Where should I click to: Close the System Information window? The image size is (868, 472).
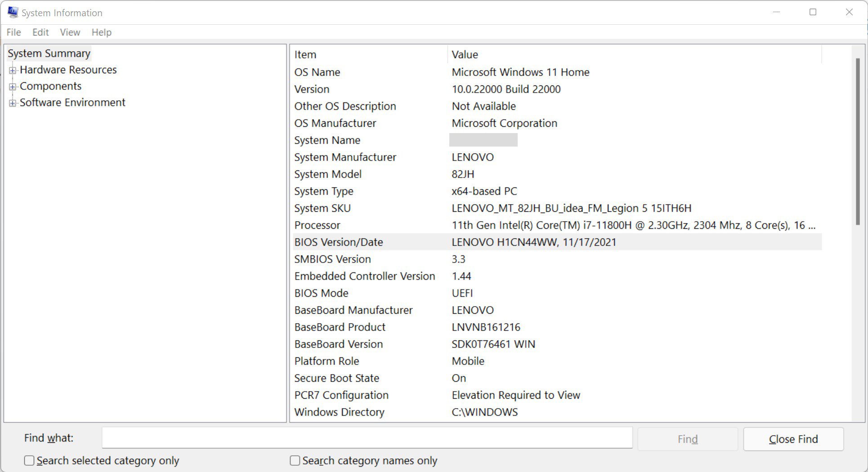pyautogui.click(x=849, y=12)
